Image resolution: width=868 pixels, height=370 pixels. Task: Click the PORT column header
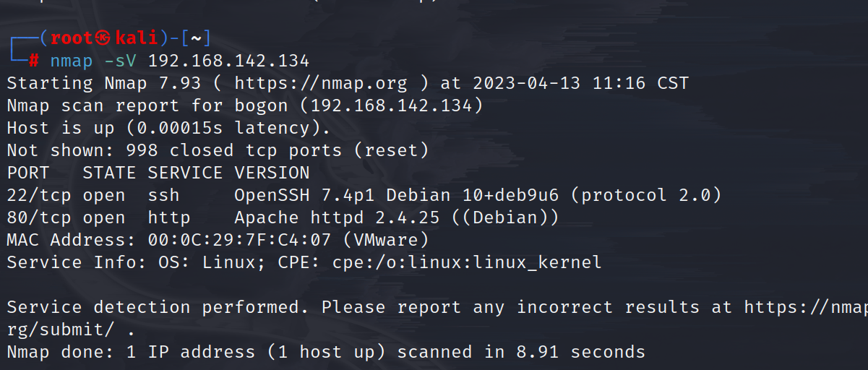28,173
